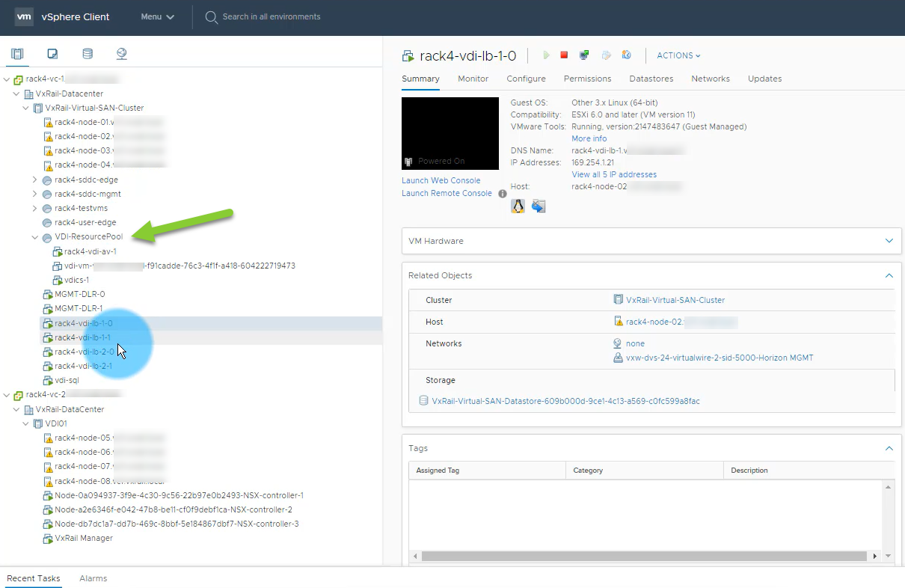905x588 pixels.
Task: Switch to the Monitor tab
Action: (473, 79)
